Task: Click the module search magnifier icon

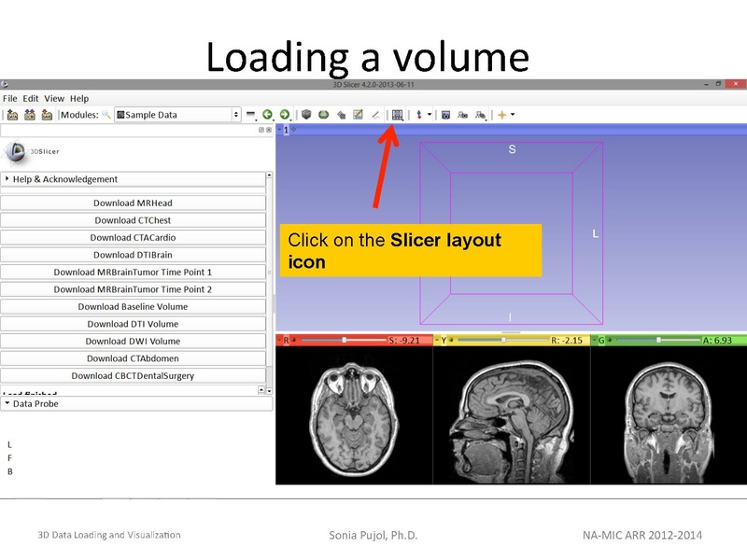Action: pos(106,115)
